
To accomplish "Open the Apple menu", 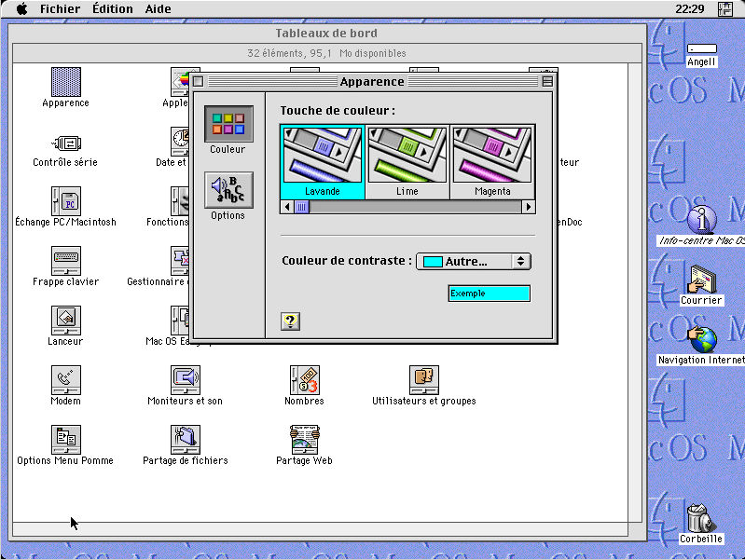I will (21, 9).
